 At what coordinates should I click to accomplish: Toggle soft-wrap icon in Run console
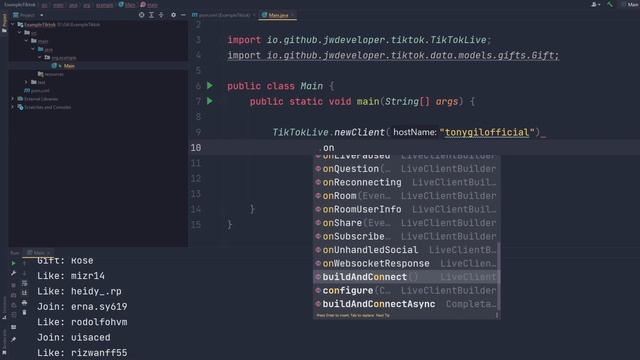pos(24,283)
